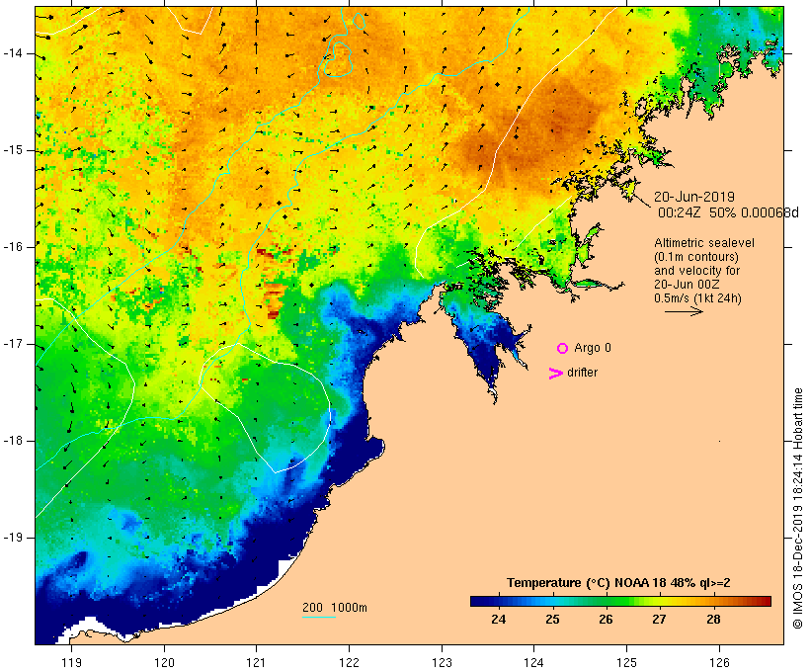The image size is (810, 672).
Task: Click the longitude label 120
Action: (164, 663)
